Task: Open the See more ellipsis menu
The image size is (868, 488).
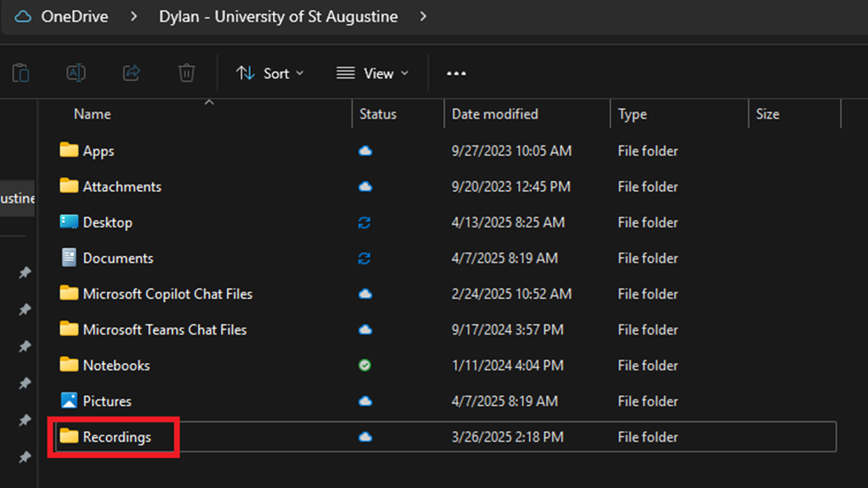Action: [456, 73]
